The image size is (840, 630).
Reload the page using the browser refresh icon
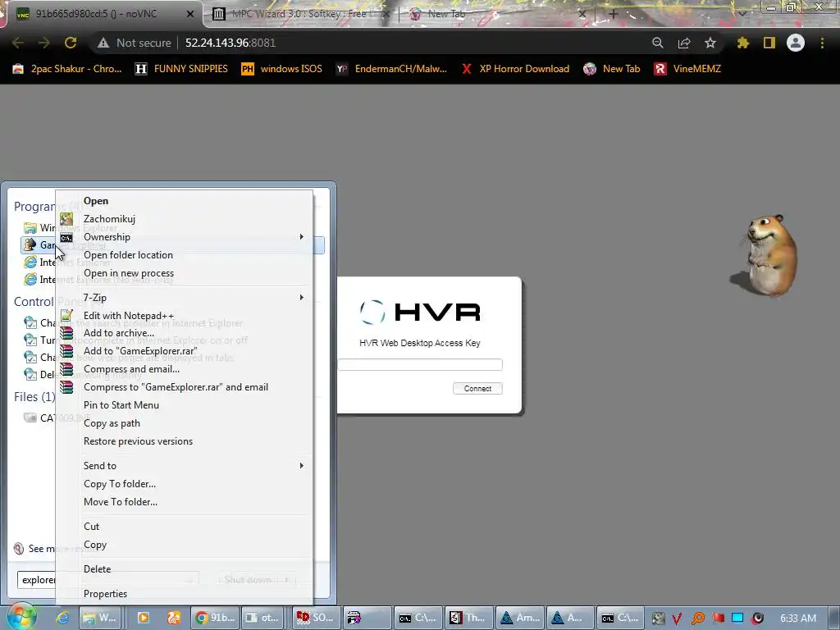[x=71, y=43]
